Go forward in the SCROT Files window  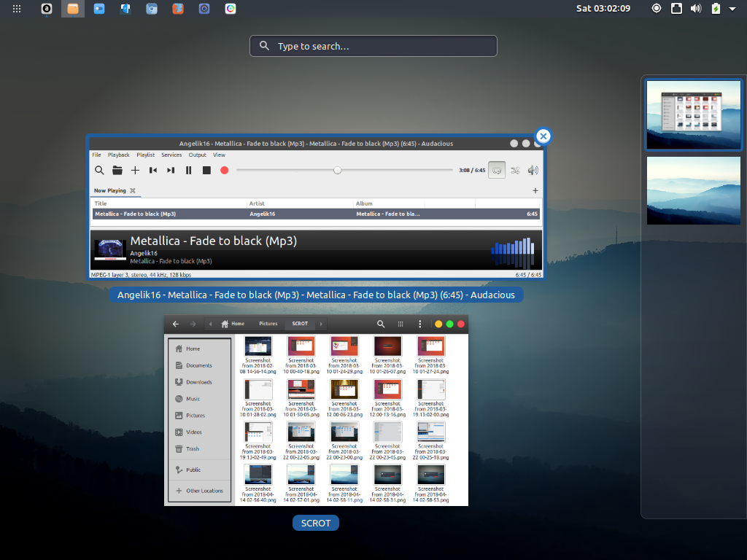193,324
